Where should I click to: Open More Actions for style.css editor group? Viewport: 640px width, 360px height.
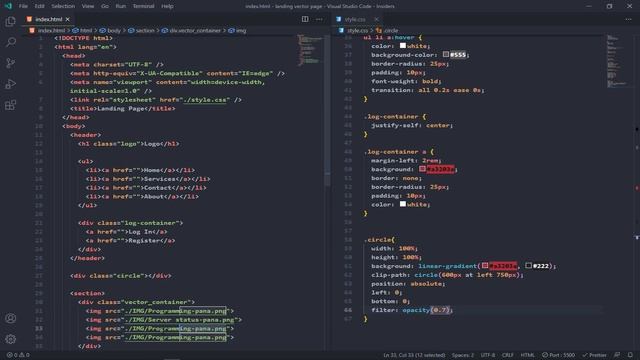629,19
